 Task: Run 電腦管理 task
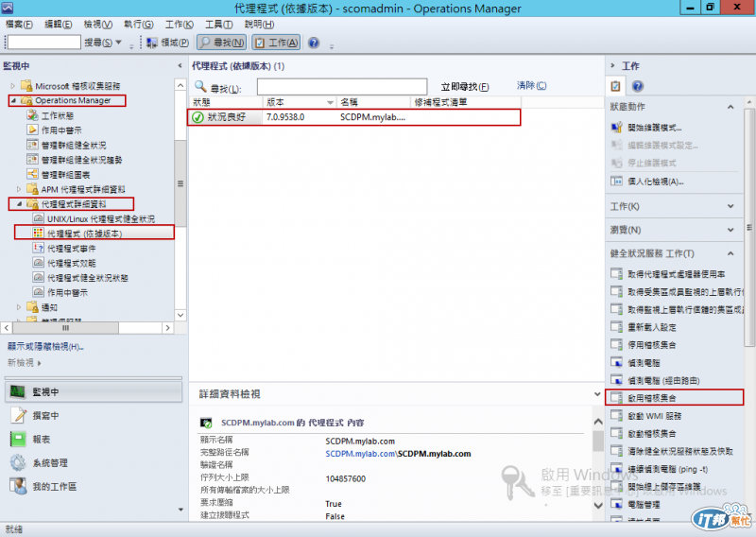(x=644, y=505)
